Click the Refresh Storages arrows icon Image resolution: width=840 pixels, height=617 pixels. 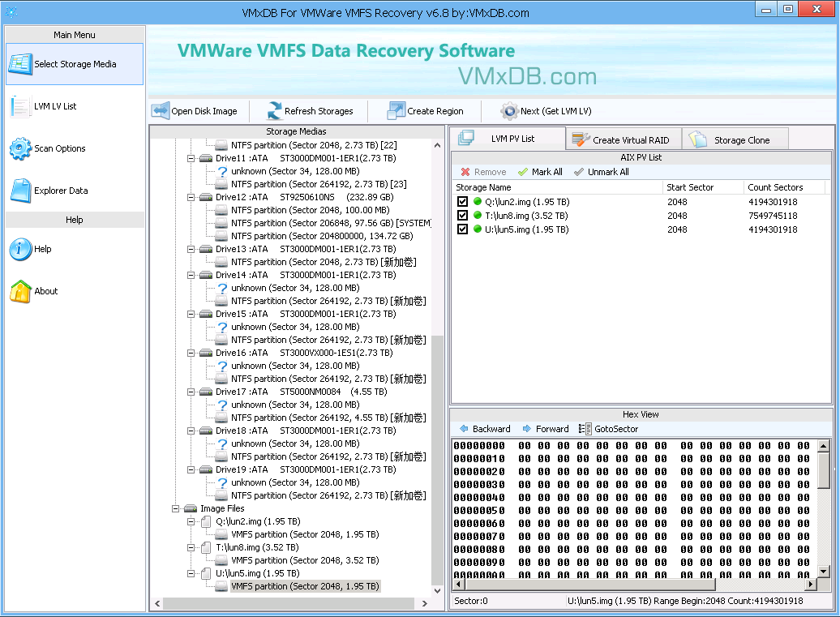(x=274, y=111)
